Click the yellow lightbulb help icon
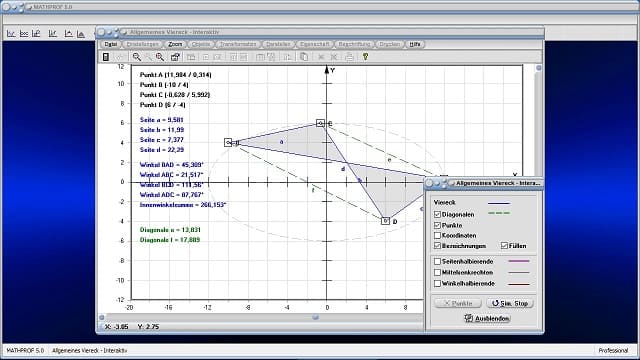Viewport: 640px width, 360px height. tap(365, 57)
